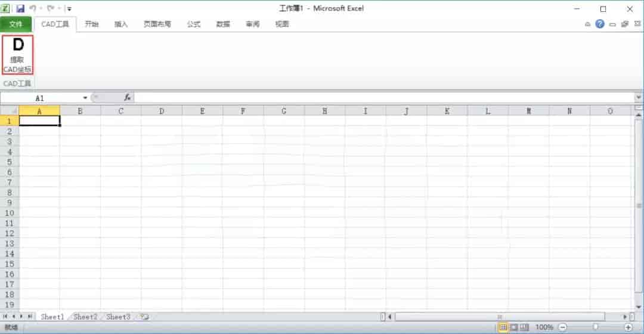
Task: Click zoom in plus button
Action: (628, 327)
